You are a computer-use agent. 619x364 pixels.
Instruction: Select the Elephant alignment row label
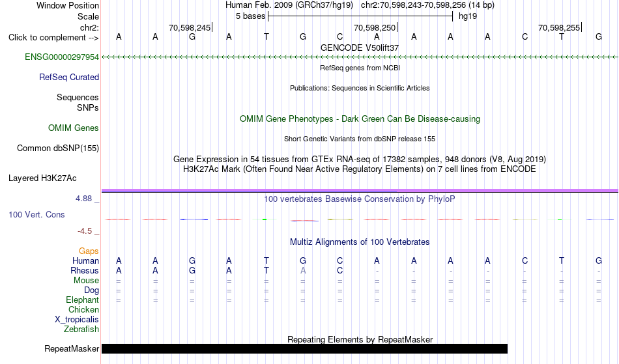pyautogui.click(x=82, y=300)
